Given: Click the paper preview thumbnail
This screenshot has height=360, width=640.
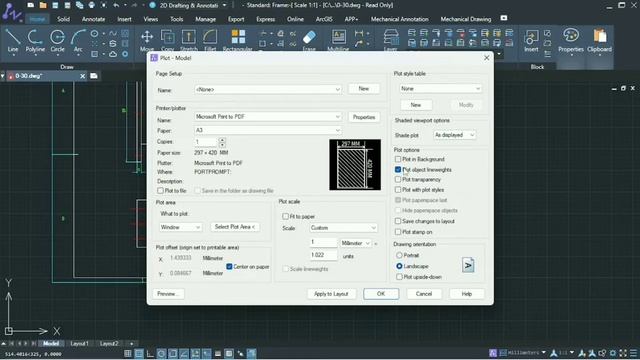Looking at the screenshot, I should [x=355, y=164].
